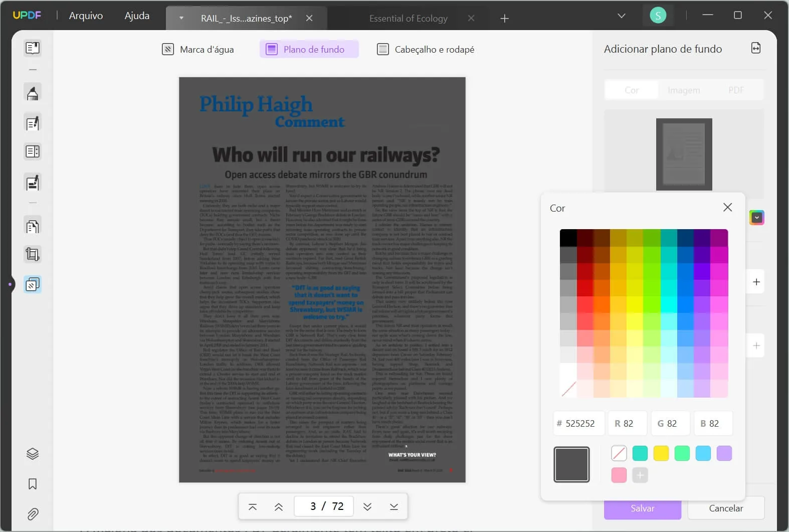This screenshot has width=789, height=532.
Task: Choose the lavender purple preset swatch
Action: coord(724,453)
